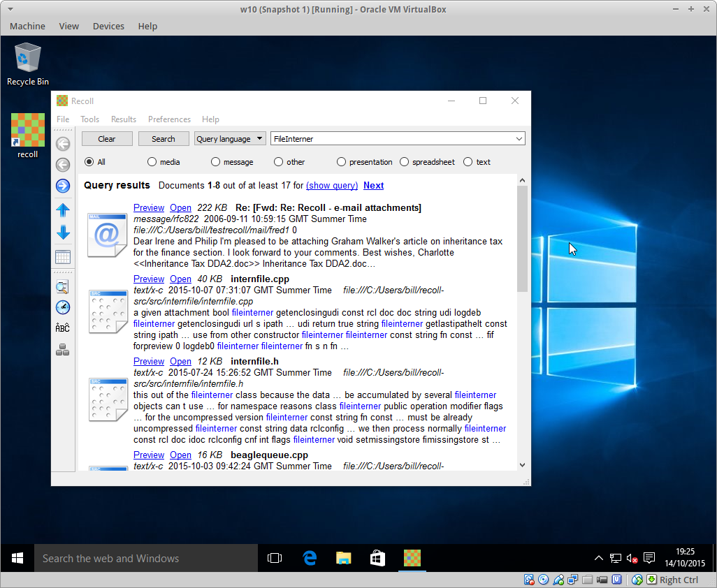This screenshot has height=588, width=717.
Task: Open term explorer ABC icon
Action: tap(63, 328)
